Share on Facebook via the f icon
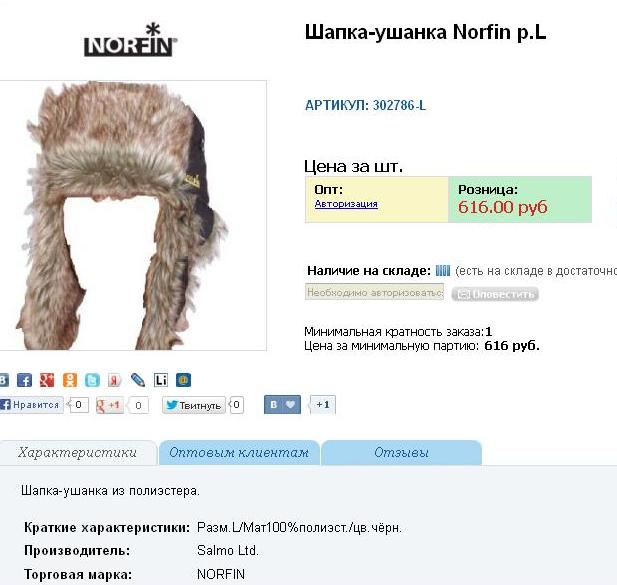The height and width of the screenshot is (585, 617). click(x=24, y=380)
